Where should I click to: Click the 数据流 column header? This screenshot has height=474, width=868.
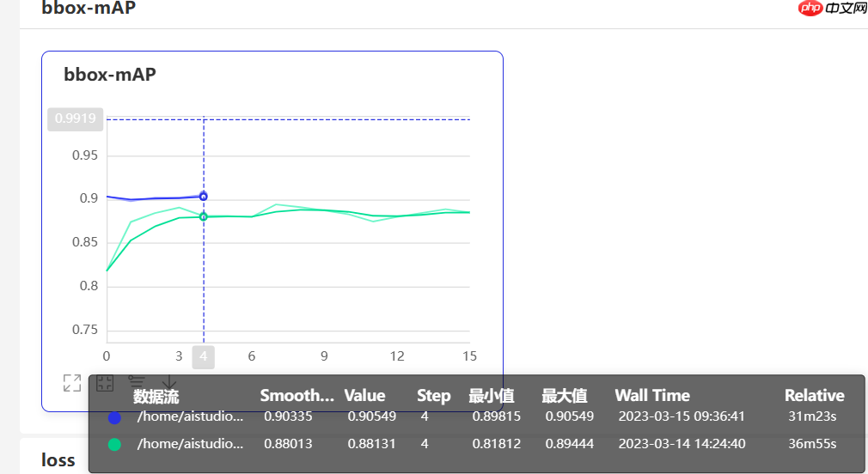click(156, 396)
